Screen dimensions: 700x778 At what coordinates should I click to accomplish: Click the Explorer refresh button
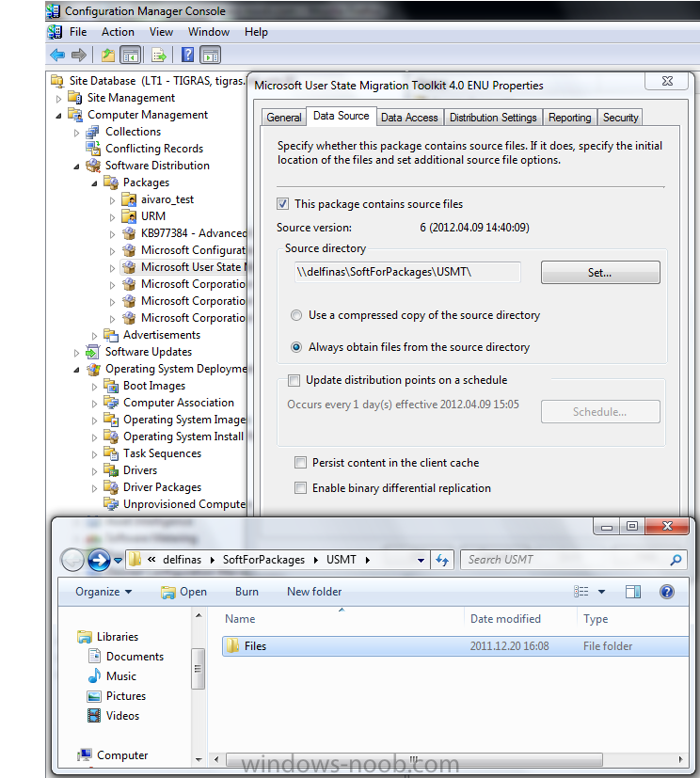pyautogui.click(x=442, y=560)
